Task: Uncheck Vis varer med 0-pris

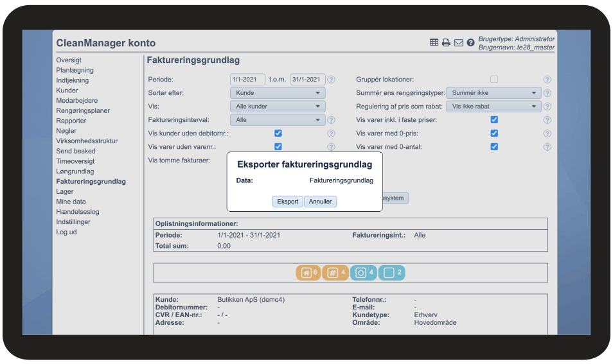Action: [x=494, y=133]
